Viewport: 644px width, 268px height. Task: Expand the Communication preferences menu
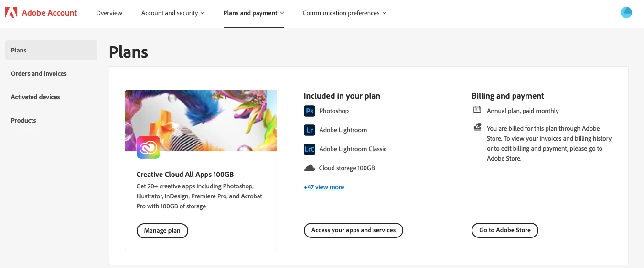(344, 13)
